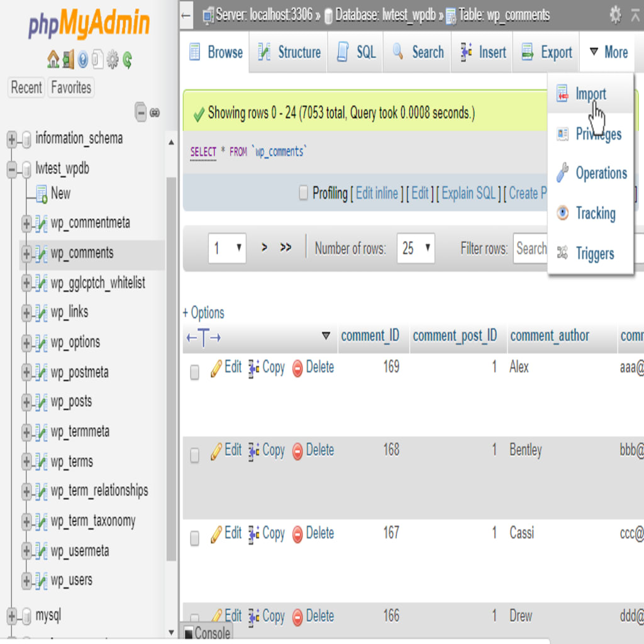
Task: Enable the Profiling checkbox
Action: tap(304, 192)
